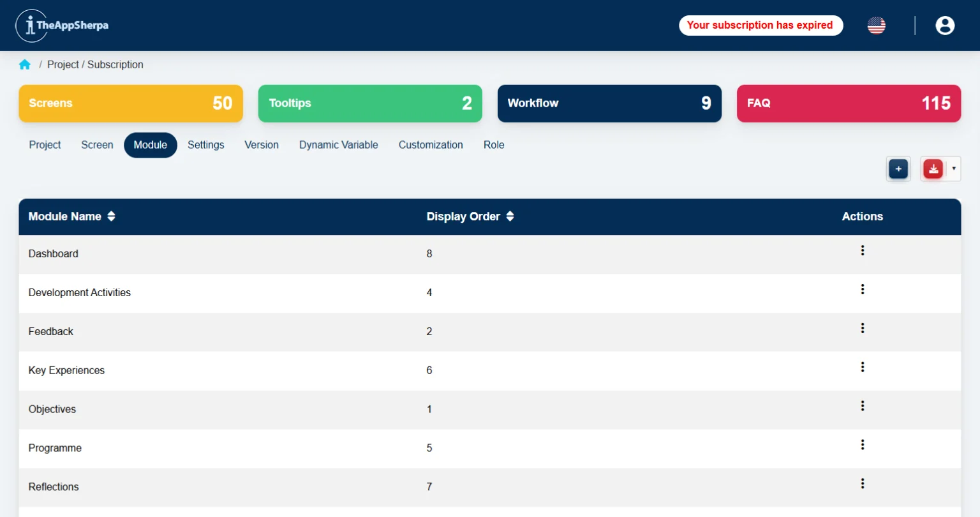Image resolution: width=980 pixels, height=517 pixels.
Task: Sort table by Display Order
Action: click(510, 216)
